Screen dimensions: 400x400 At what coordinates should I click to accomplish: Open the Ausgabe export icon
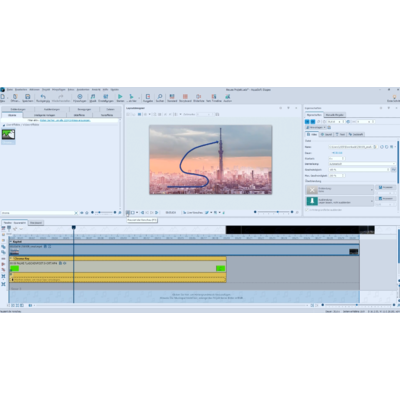[148, 97]
